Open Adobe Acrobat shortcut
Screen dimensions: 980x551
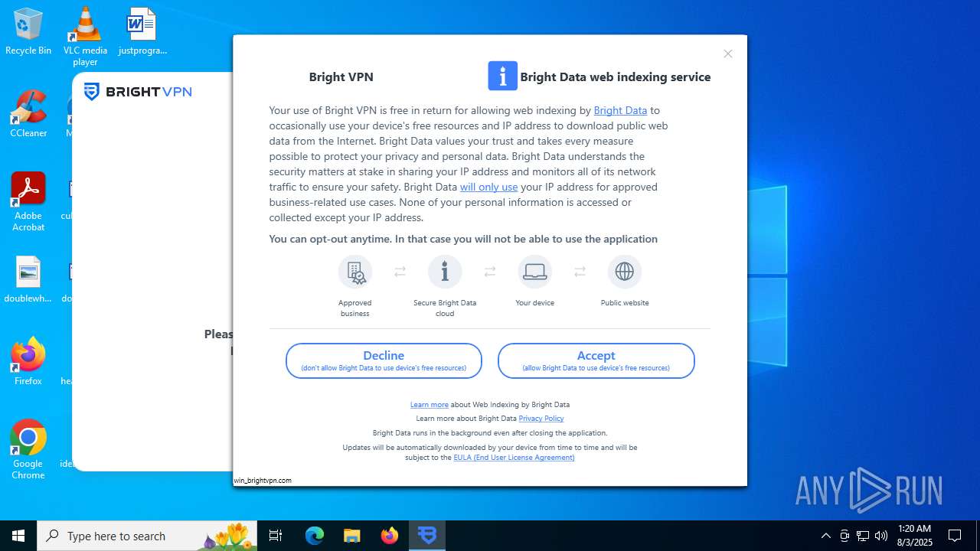point(28,202)
